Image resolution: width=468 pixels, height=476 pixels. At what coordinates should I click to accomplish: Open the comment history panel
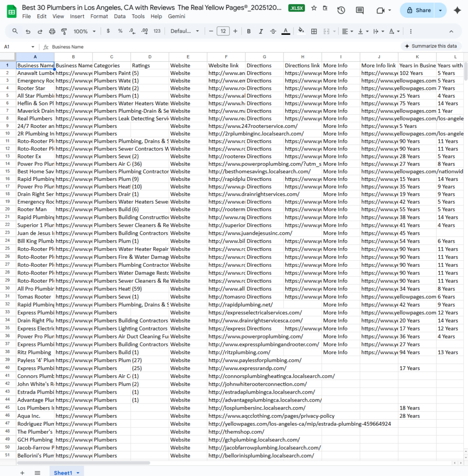point(359,10)
